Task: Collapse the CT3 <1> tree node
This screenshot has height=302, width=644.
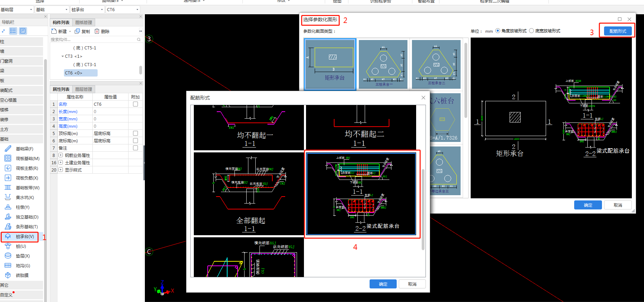Action: [x=63, y=56]
